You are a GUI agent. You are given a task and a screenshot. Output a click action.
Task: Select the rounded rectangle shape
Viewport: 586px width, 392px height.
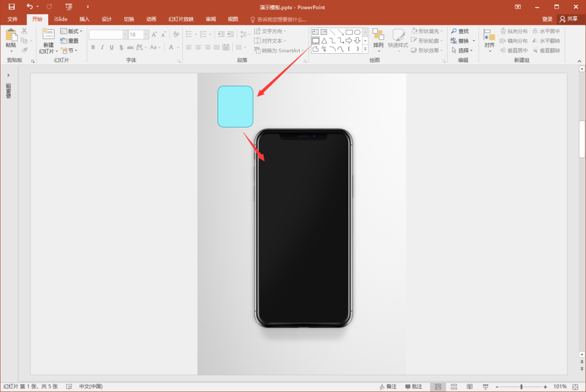coord(315,40)
